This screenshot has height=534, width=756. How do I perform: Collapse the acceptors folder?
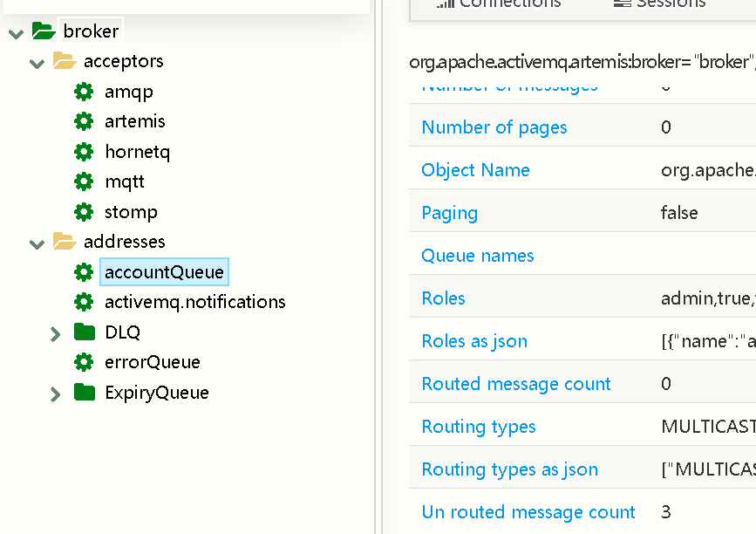37,63
